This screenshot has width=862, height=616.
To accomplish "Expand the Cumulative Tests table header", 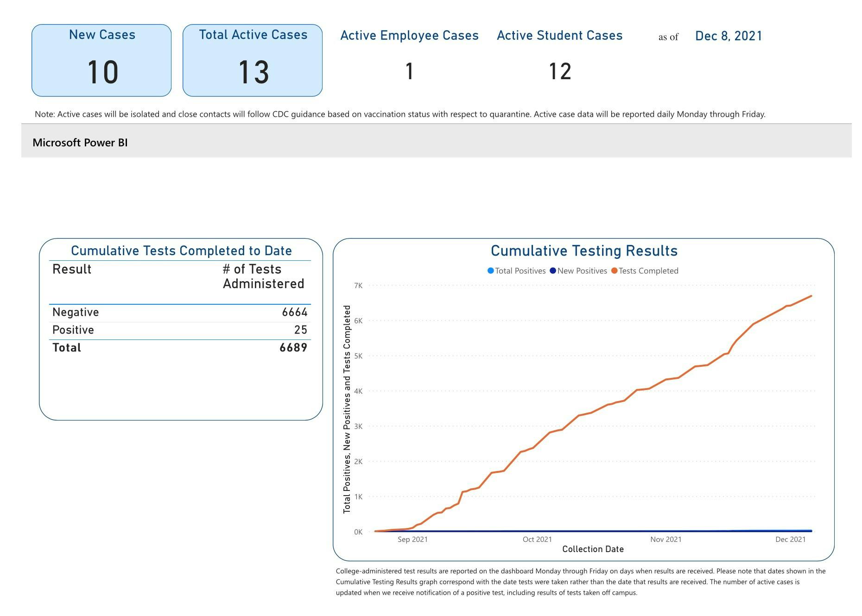I will pyautogui.click(x=181, y=251).
